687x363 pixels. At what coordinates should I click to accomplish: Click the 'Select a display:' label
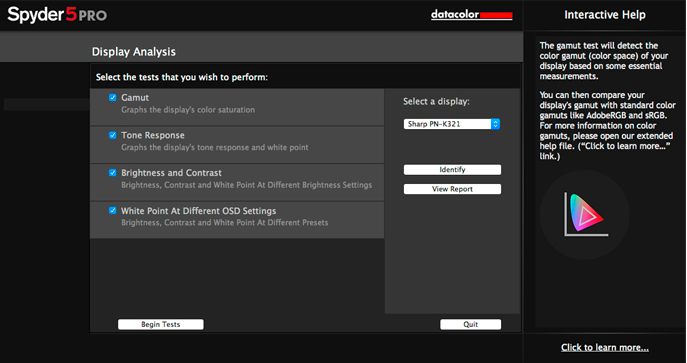[436, 102]
